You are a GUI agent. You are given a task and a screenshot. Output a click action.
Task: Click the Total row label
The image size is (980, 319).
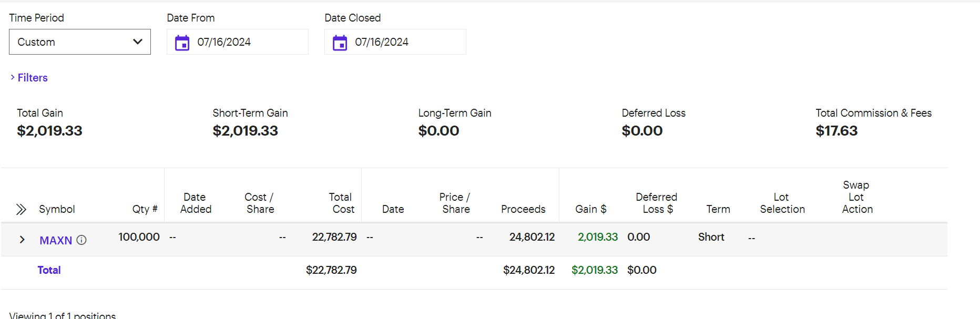coord(49,270)
